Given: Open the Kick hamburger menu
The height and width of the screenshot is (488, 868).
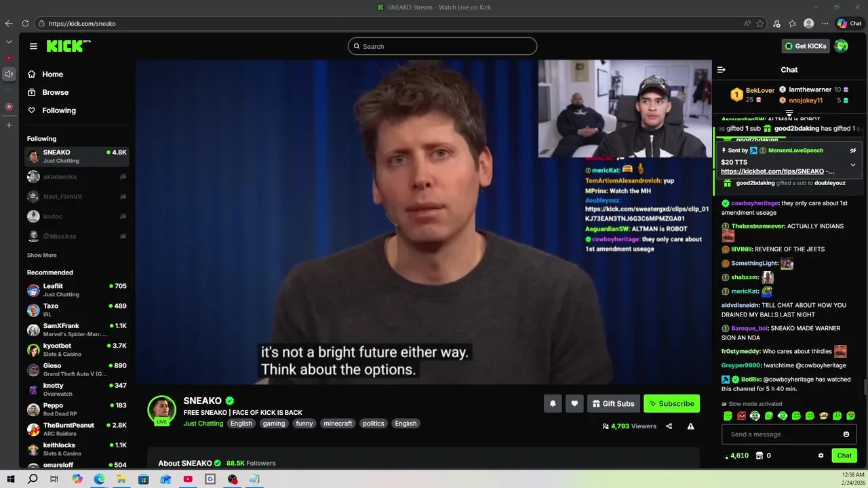Looking at the screenshot, I should (33, 46).
